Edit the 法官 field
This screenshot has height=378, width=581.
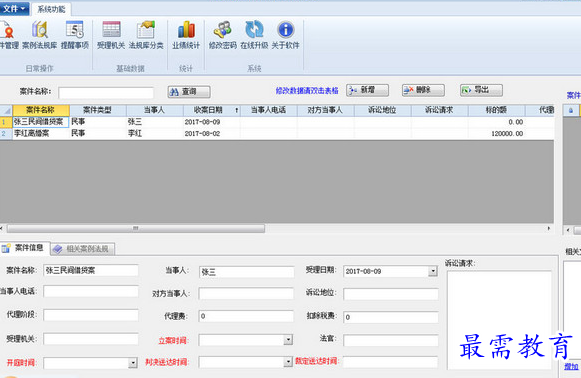(x=391, y=340)
